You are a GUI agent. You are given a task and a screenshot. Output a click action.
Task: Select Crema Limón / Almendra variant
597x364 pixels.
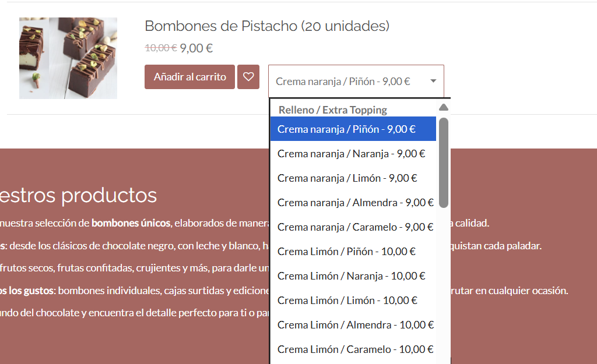click(355, 325)
